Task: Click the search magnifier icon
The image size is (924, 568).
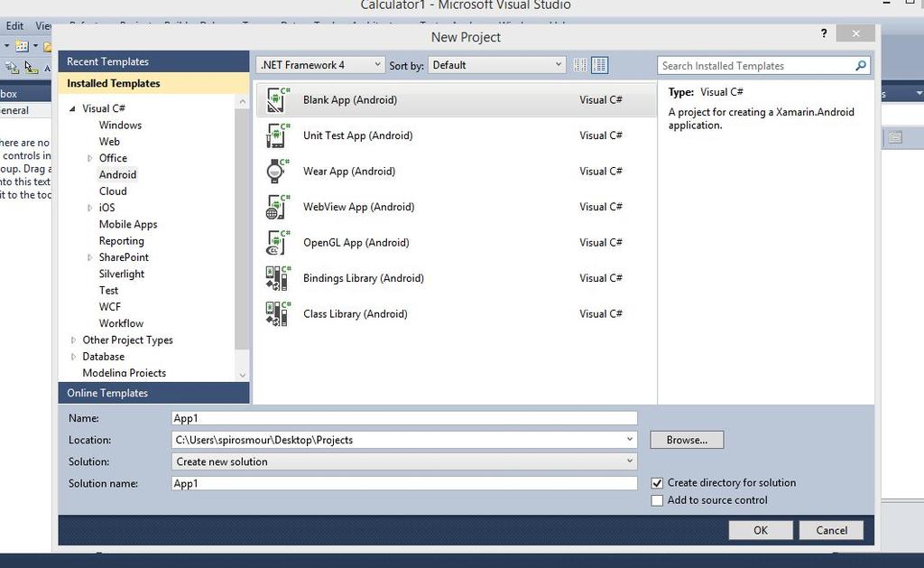Action: pyautogui.click(x=861, y=66)
